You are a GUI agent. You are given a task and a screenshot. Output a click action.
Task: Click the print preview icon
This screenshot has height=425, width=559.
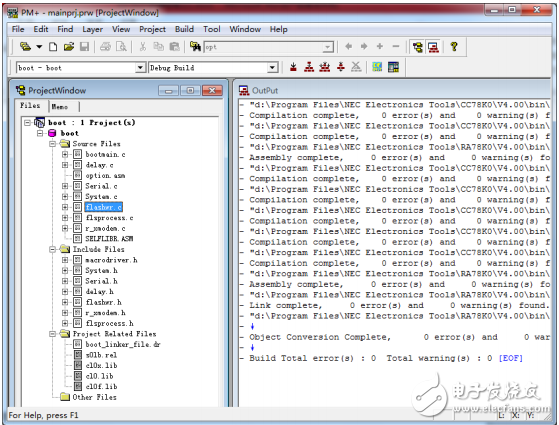click(x=121, y=46)
